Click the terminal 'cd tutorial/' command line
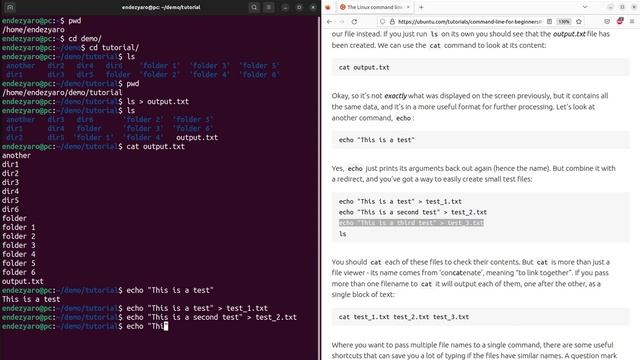 pyautogui.click(x=71, y=47)
